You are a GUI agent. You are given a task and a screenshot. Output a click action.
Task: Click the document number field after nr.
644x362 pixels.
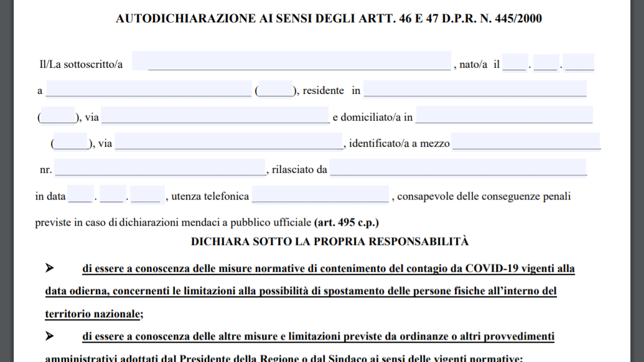[x=160, y=167]
